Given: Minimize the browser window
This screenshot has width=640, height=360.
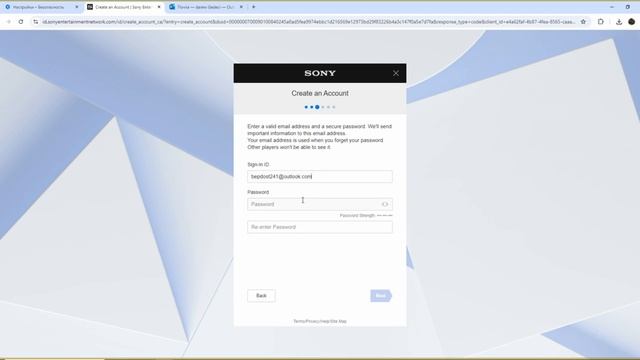Looking at the screenshot, I should point(612,7).
